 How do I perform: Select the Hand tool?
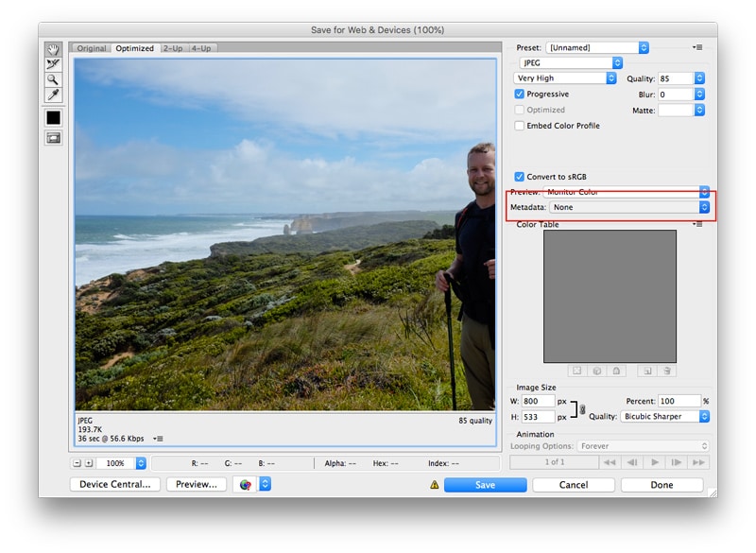click(53, 49)
